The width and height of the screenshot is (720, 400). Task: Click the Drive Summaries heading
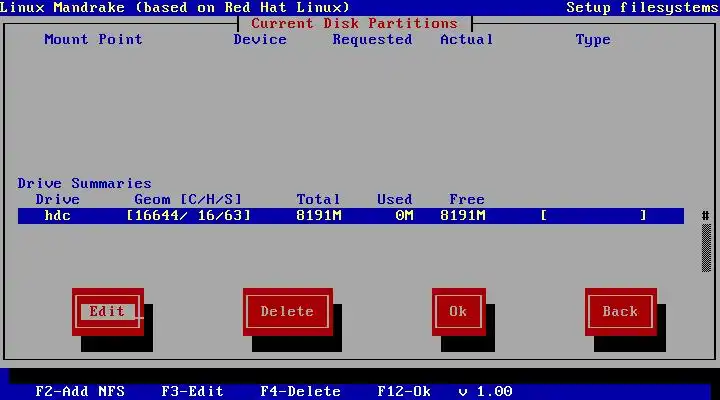coord(84,184)
